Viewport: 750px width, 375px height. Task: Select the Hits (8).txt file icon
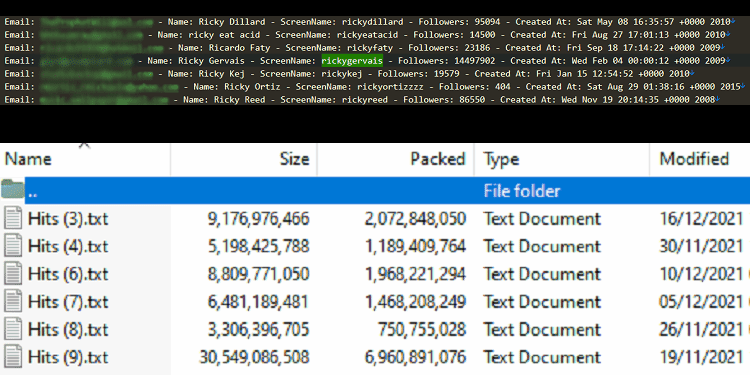pyautogui.click(x=13, y=330)
